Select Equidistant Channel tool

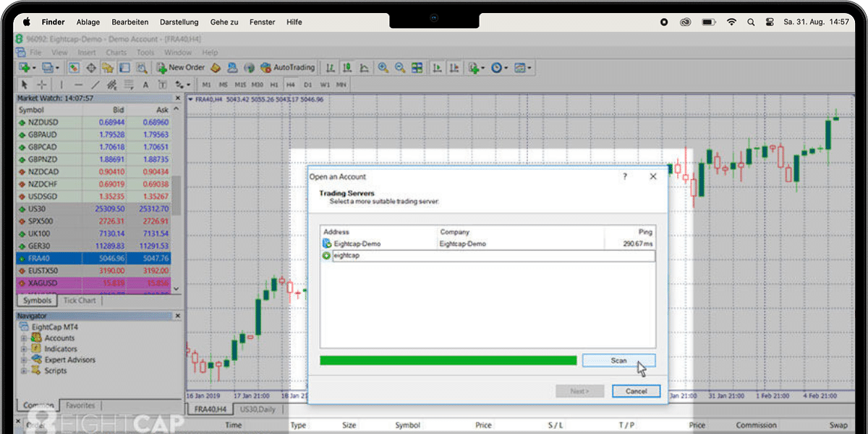tap(112, 85)
